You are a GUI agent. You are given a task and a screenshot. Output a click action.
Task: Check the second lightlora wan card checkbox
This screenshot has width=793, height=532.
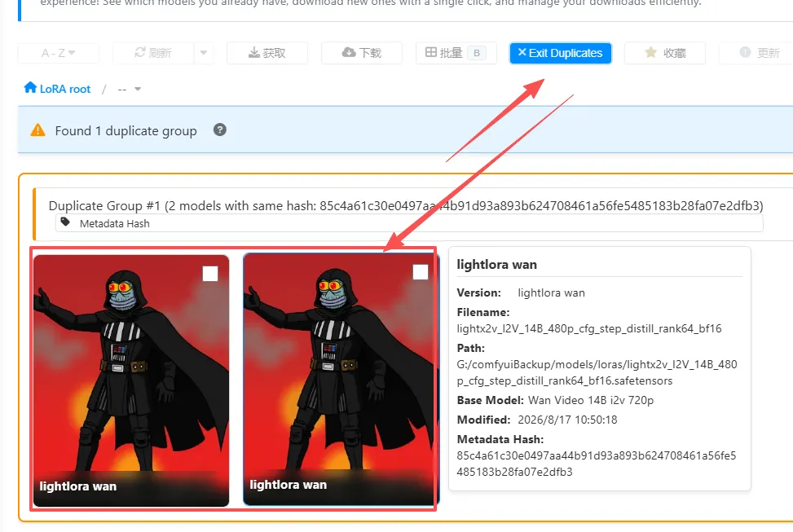[x=421, y=272]
